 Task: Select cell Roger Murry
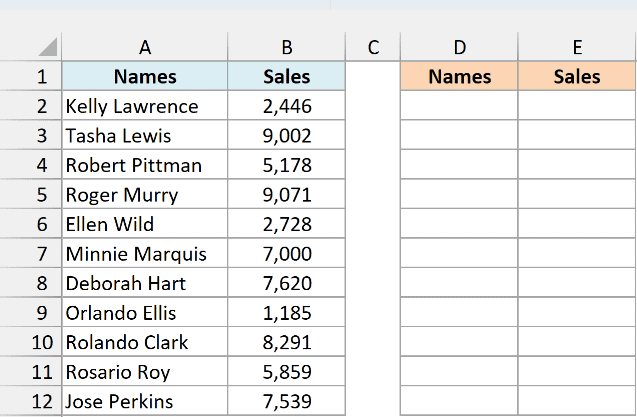(x=145, y=194)
